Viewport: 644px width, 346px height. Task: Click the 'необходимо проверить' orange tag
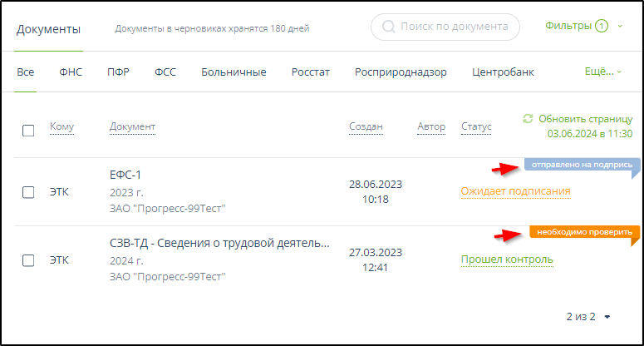tap(583, 231)
